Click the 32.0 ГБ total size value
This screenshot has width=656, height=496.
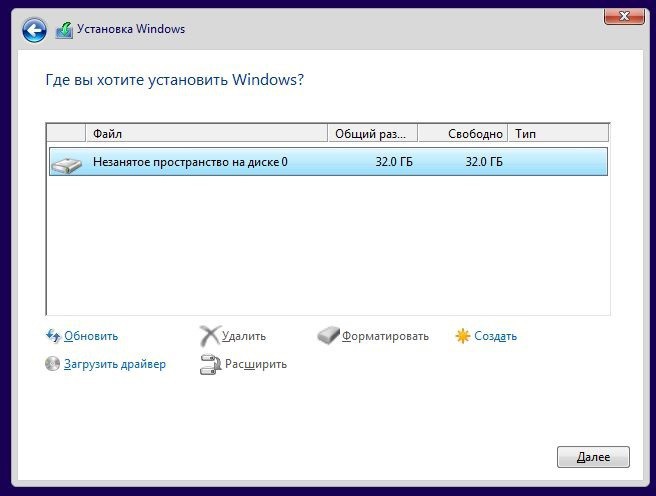tap(394, 162)
